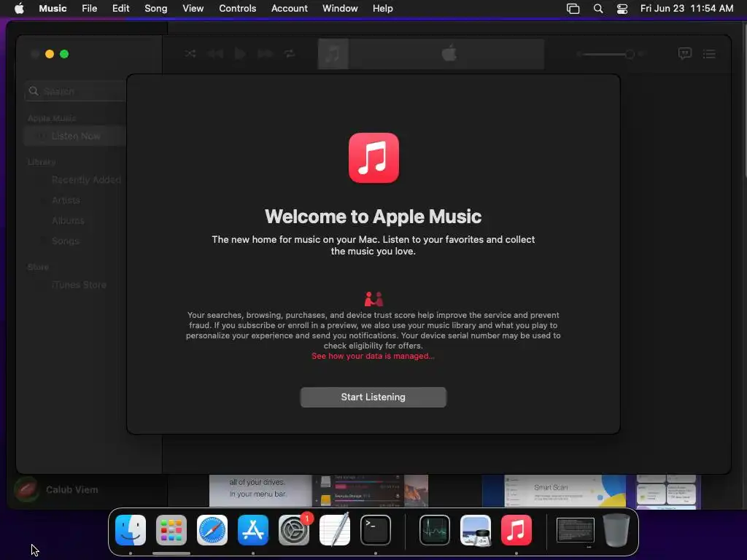
Task: Show the lyrics panel icon
Action: [684, 54]
